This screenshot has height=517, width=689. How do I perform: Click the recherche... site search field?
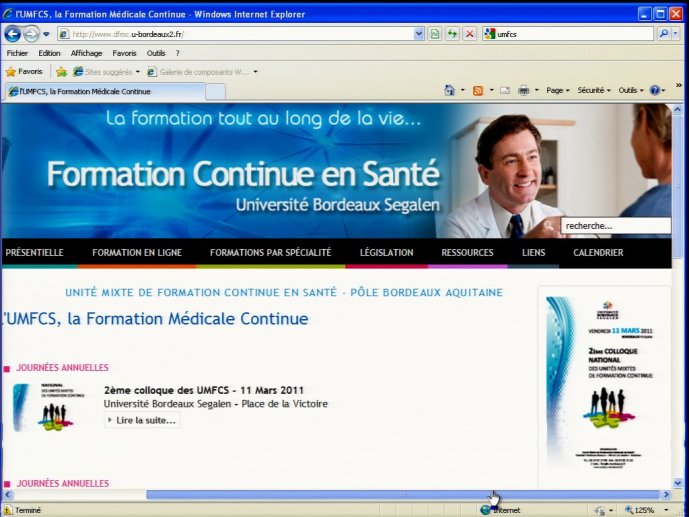[x=615, y=226]
